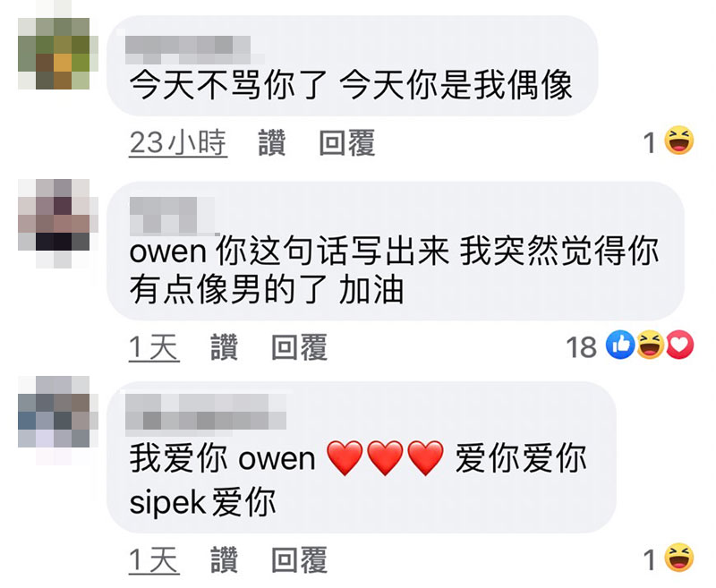The image size is (716, 588).
Task: Click the thumbs-up reaction icon on the second comment
Action: point(620,345)
